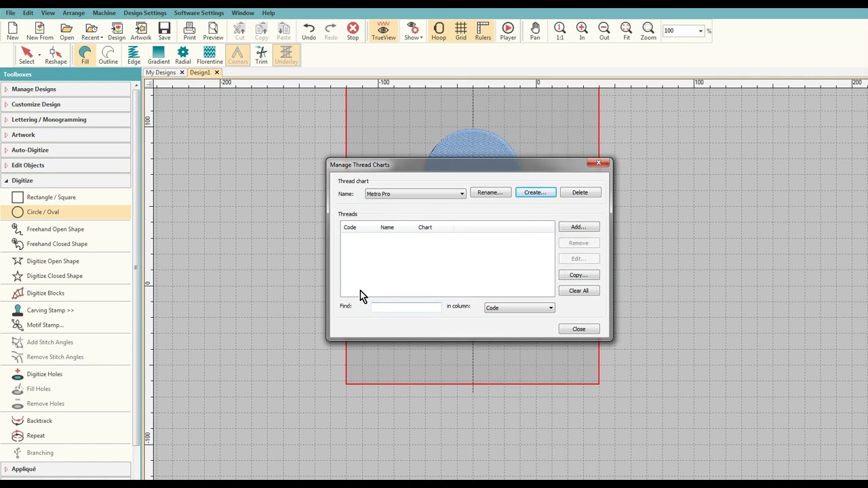Open the Show dropdown in toolbar
This screenshot has height=488, width=868.
tap(412, 31)
